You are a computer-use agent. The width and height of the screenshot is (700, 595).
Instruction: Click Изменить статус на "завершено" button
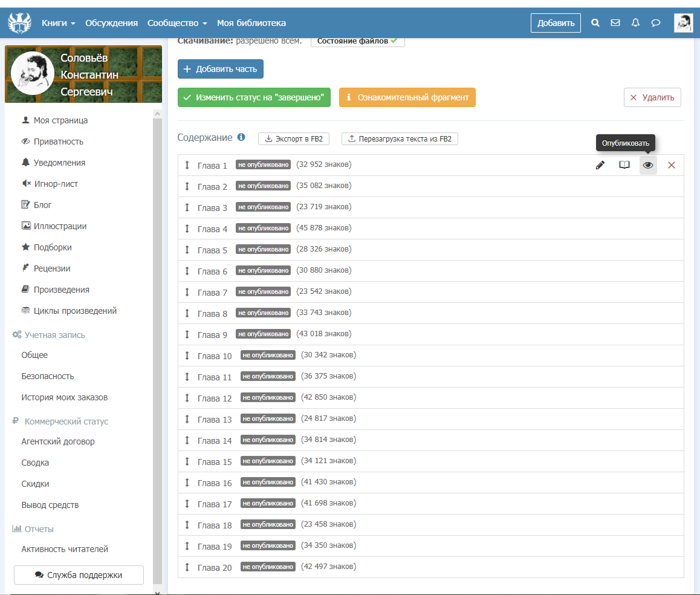[x=254, y=97]
